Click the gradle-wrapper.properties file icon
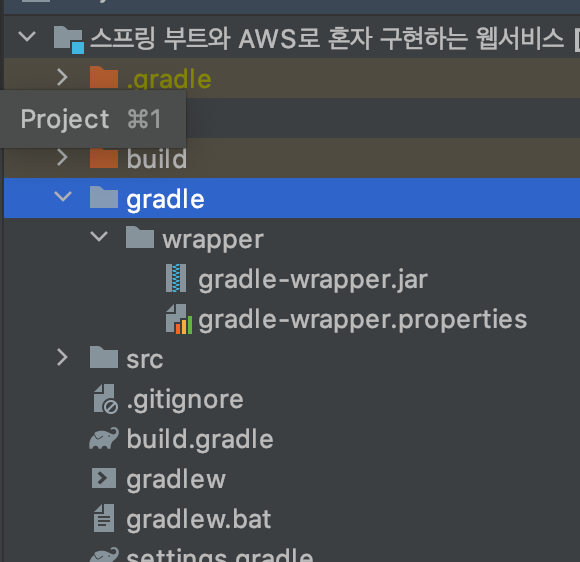The image size is (580, 562). pos(179,319)
